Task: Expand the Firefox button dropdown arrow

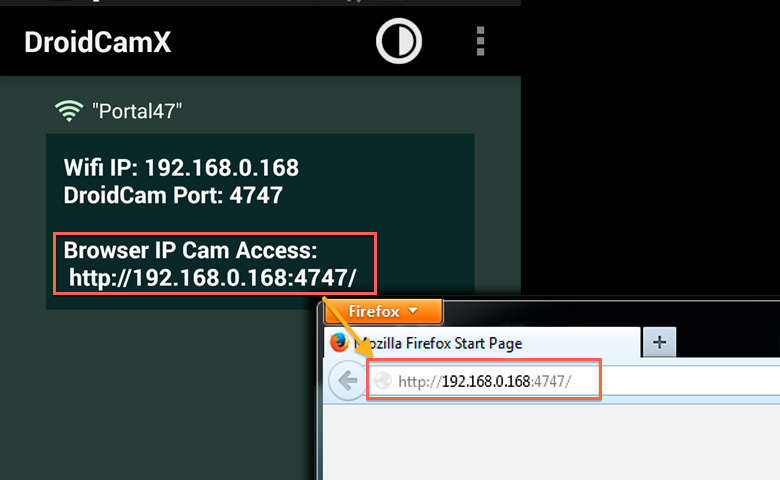Action: [x=412, y=311]
